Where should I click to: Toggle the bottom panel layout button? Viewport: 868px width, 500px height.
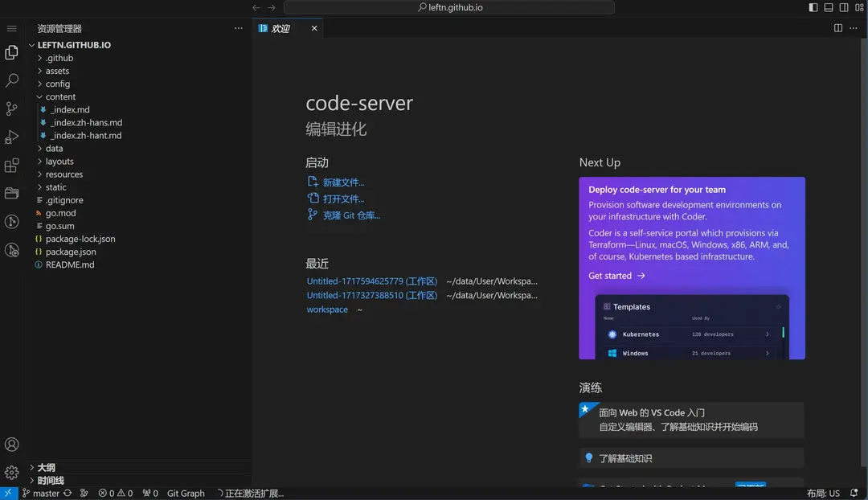coord(829,7)
